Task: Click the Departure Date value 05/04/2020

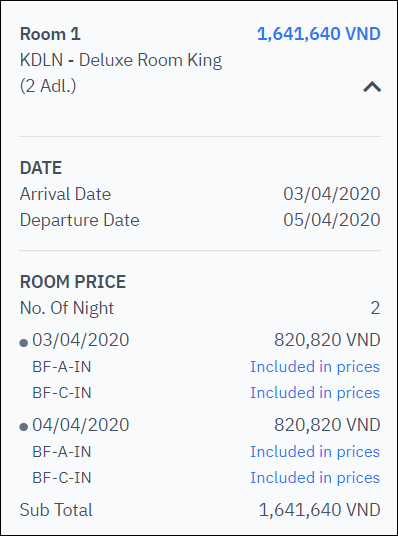Action: point(332,220)
